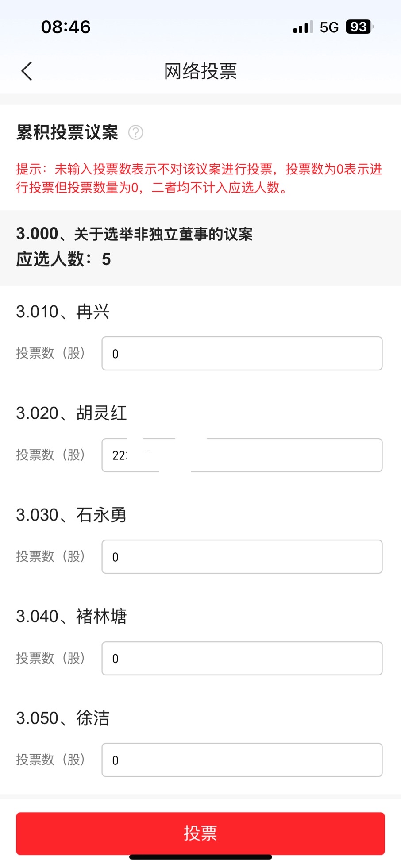Tap the 应选人数：5 label

(63, 259)
